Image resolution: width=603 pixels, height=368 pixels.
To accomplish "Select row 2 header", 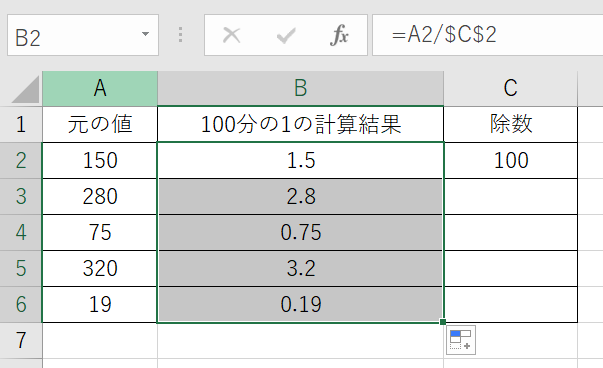I will (21, 160).
